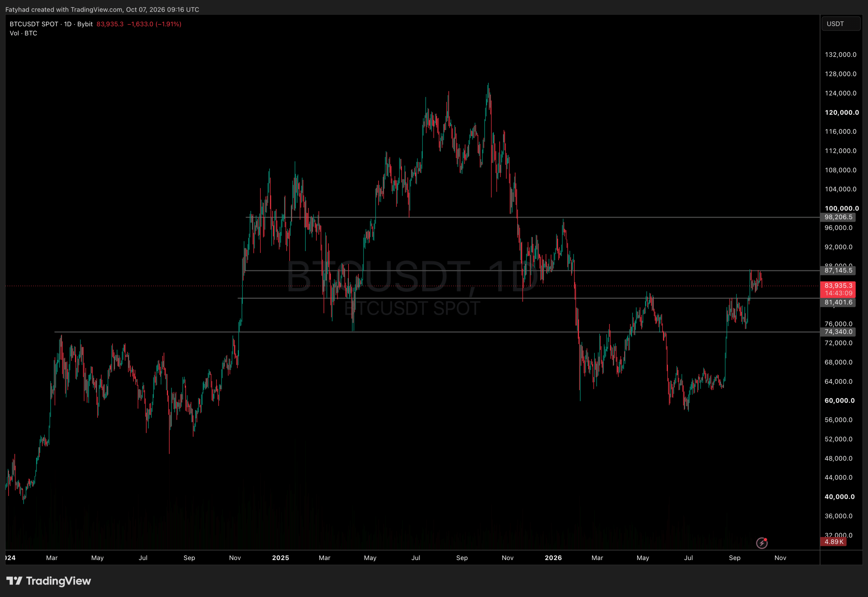Click the BTCUSDT SPOT symbol title

point(34,24)
